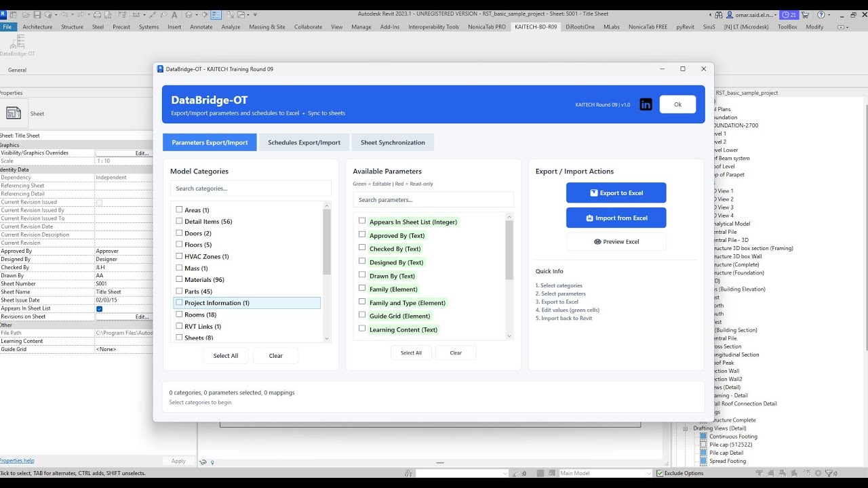Click the Available Parameters list scrollbar
Screen dimensions: 868x488
(510, 276)
